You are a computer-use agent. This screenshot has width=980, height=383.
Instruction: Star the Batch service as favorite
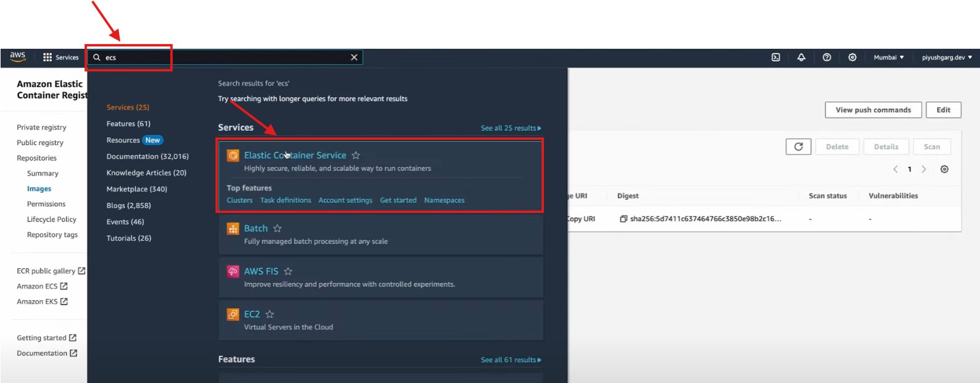click(x=277, y=228)
